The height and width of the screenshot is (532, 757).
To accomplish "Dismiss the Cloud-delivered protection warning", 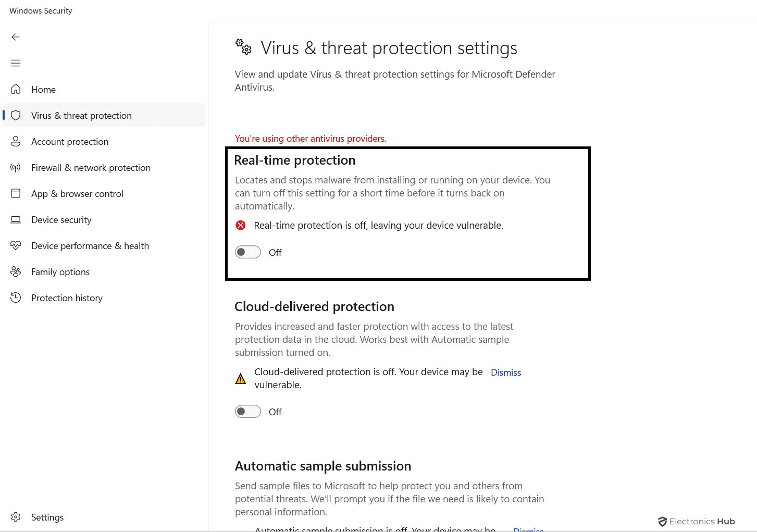I will pos(505,372).
